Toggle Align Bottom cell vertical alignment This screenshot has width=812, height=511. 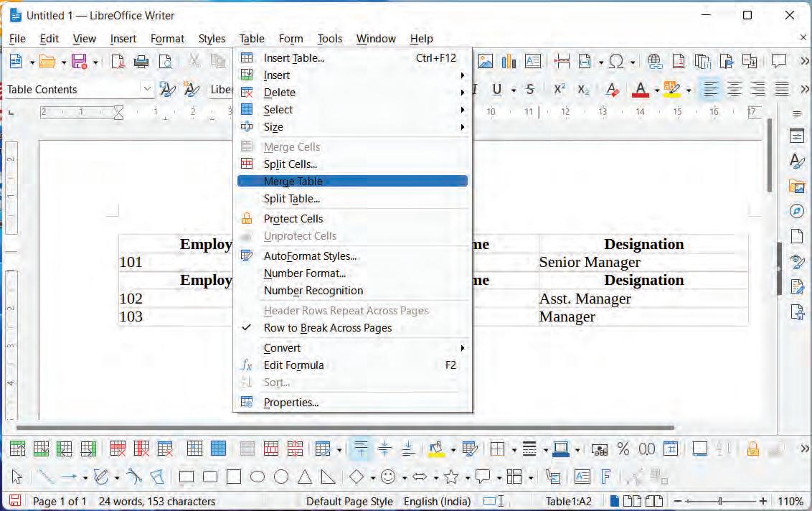409,449
